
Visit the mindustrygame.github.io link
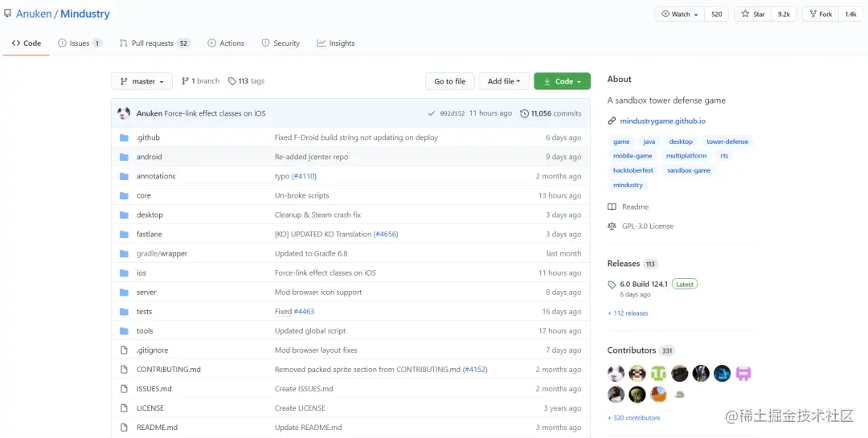click(662, 121)
